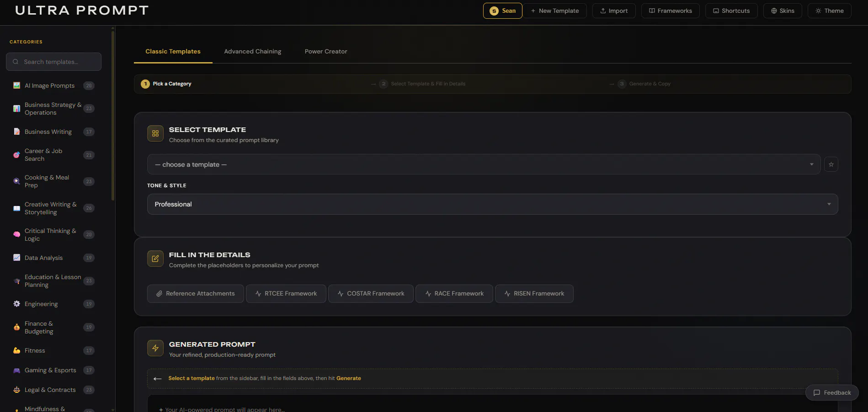
Task: Click the Sean user avatar icon
Action: (x=494, y=11)
